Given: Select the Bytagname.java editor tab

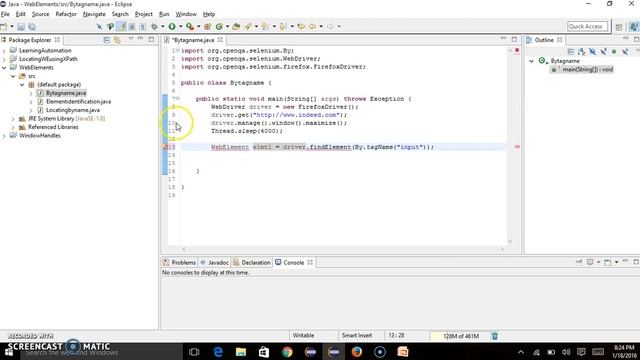Looking at the screenshot, I should [x=193, y=40].
